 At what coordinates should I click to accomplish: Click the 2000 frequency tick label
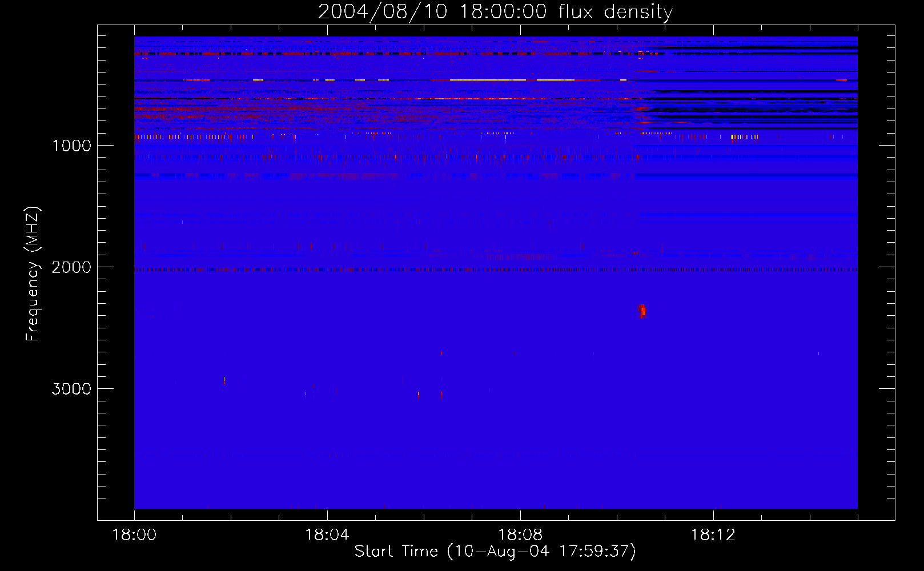click(x=71, y=267)
